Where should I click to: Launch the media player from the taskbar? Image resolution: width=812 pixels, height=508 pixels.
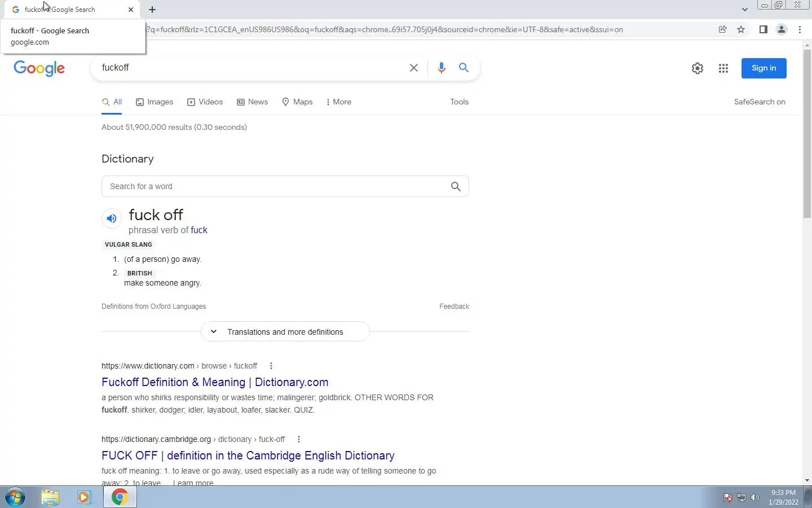point(84,497)
